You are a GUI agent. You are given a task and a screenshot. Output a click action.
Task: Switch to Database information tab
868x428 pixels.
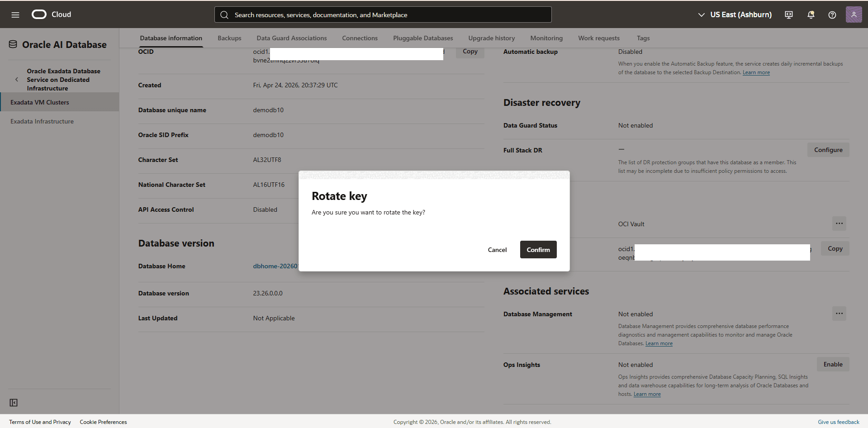[171, 38]
